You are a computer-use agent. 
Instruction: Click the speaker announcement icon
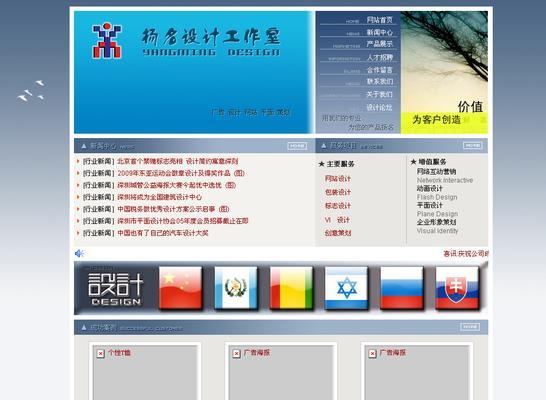tap(79, 253)
